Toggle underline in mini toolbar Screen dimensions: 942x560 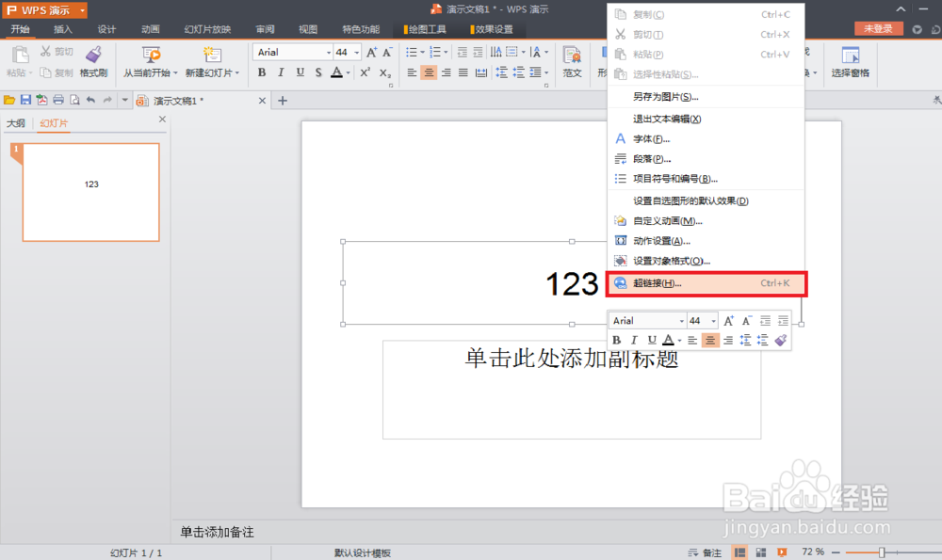(651, 341)
